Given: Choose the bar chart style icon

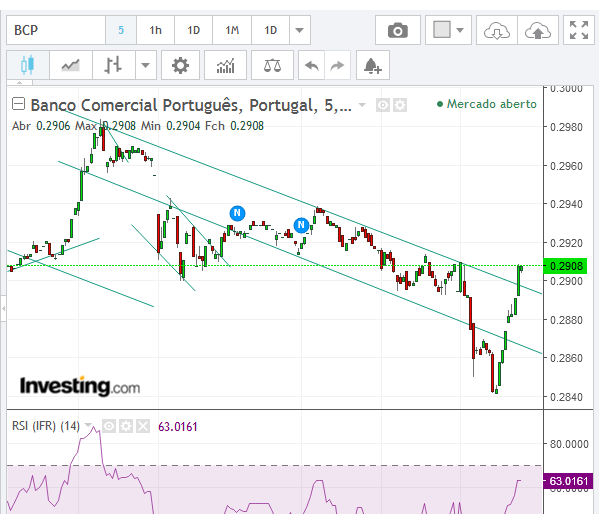Looking at the screenshot, I should coord(113,65).
